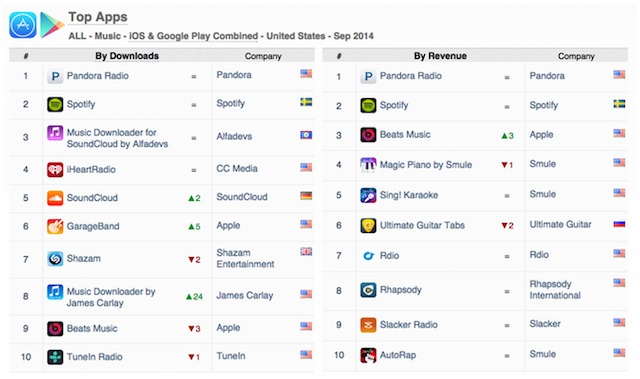Click the Shazam app icon
This screenshot has height=379, width=640.
55,259
